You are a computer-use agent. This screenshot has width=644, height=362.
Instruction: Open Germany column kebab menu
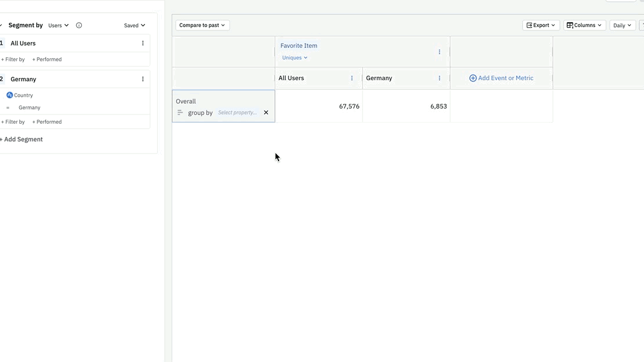pyautogui.click(x=439, y=78)
